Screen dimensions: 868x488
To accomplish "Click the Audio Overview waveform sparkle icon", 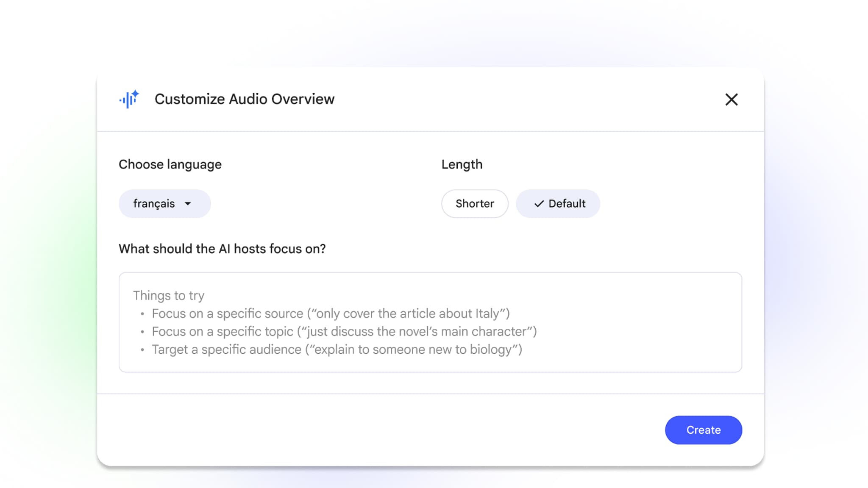I will (x=129, y=99).
